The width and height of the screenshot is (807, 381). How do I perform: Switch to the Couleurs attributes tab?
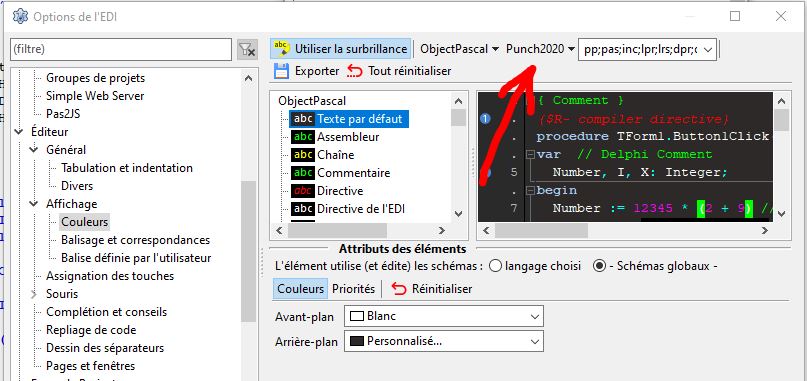coord(300,289)
